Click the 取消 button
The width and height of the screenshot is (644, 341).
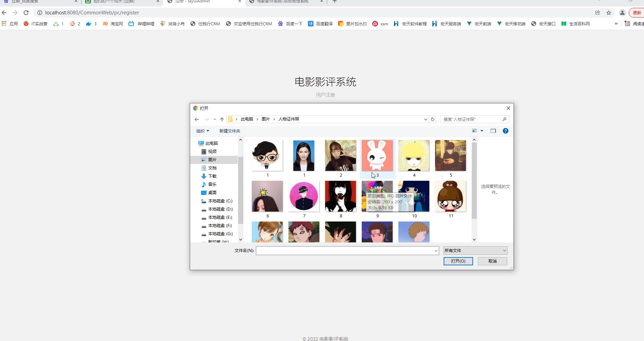[x=493, y=261]
